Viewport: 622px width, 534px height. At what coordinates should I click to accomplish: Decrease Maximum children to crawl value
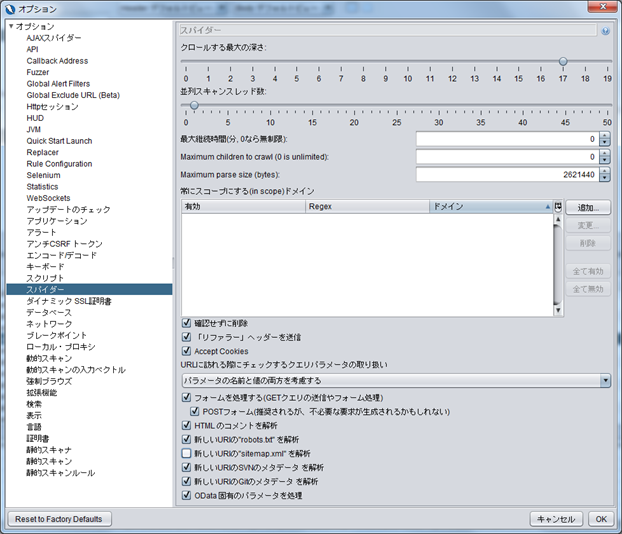[x=605, y=160]
